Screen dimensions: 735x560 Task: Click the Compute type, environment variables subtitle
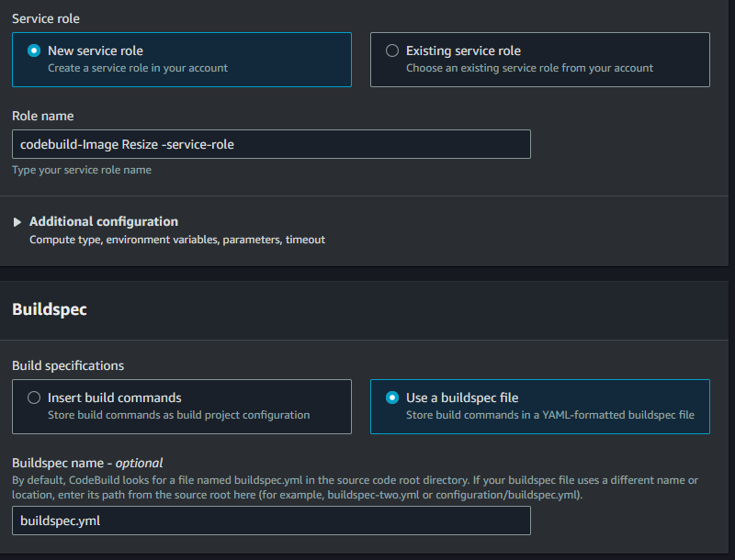[177, 240]
